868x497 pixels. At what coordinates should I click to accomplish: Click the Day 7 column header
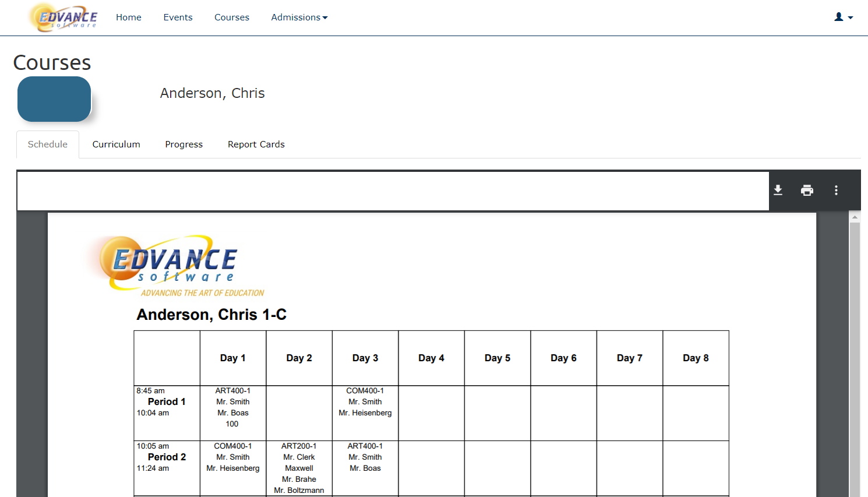(x=630, y=358)
